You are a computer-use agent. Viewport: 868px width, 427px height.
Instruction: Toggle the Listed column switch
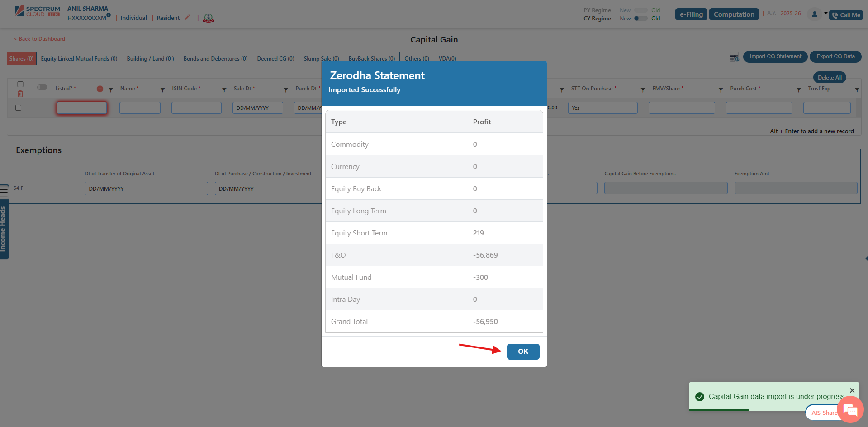click(x=43, y=87)
